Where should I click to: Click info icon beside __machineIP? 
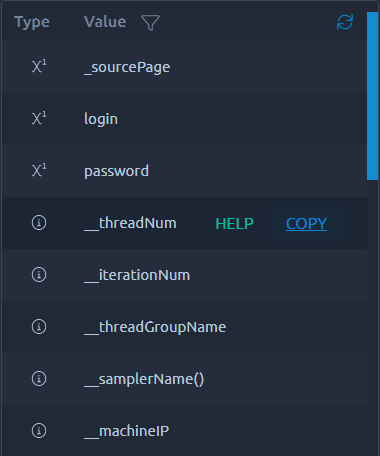(39, 430)
